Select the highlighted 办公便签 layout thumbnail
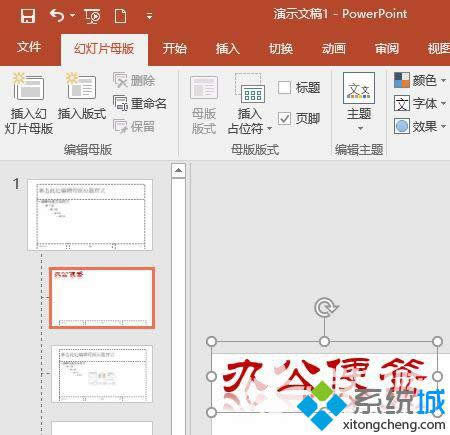Screen dimensions: 450x435 (102, 298)
